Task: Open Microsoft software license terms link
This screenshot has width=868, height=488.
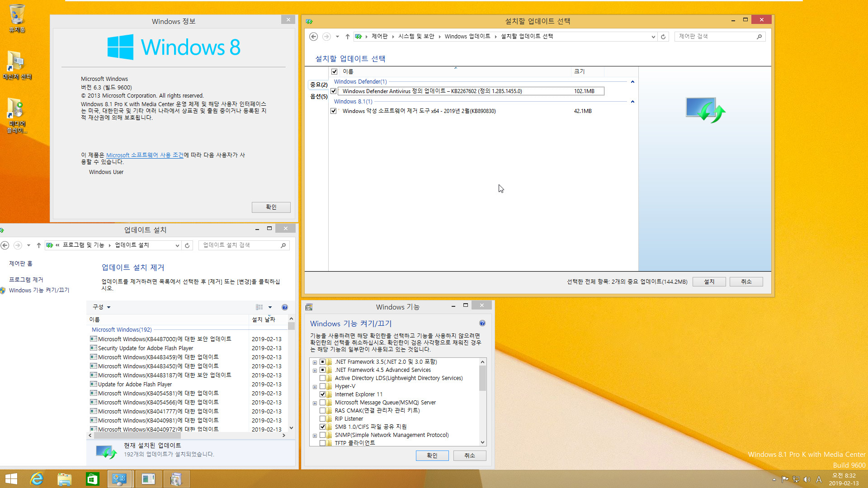Action: pos(145,155)
